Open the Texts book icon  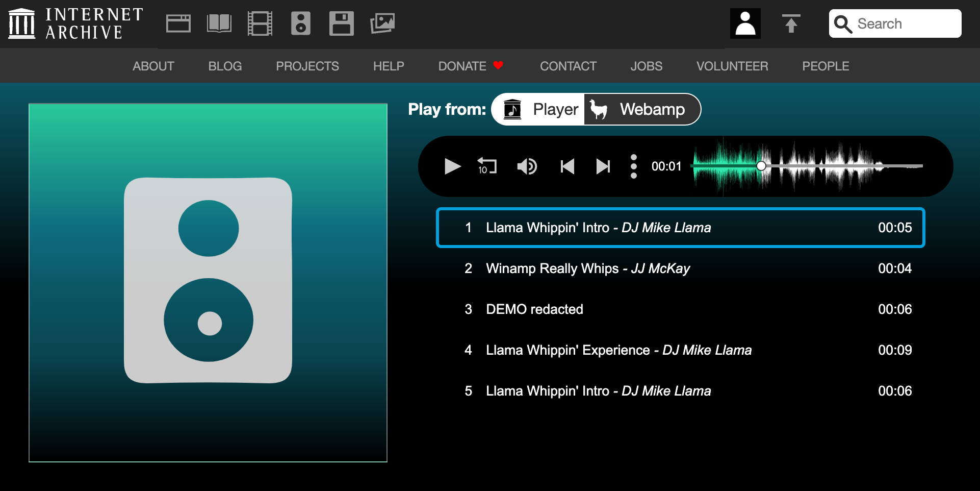(x=219, y=23)
